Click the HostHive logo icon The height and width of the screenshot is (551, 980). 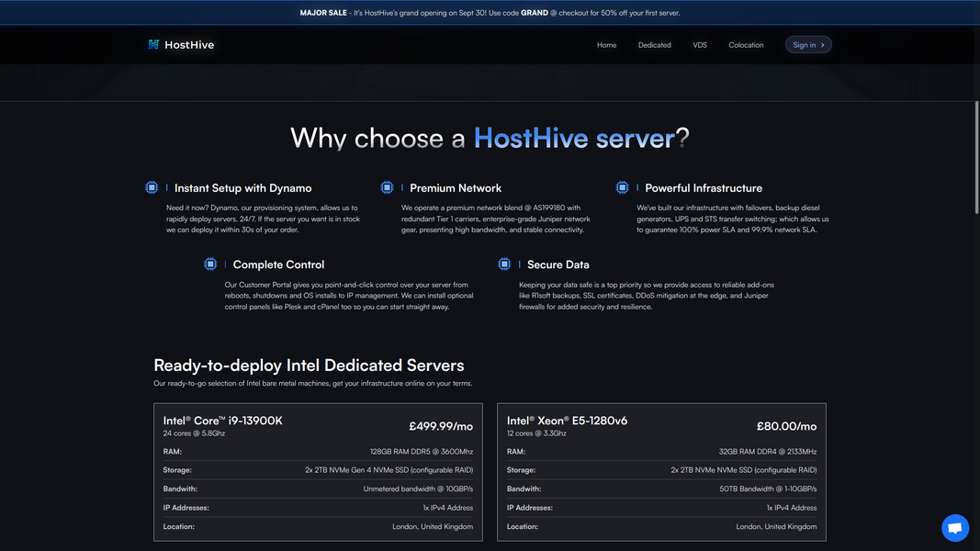point(153,44)
